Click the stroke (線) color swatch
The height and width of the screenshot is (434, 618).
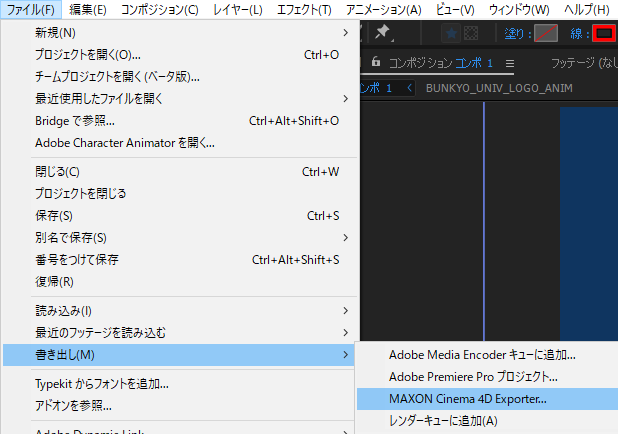coord(603,34)
